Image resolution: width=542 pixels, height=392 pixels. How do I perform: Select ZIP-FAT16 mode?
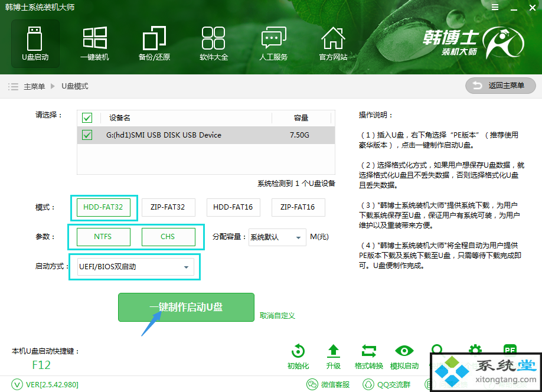pos(298,207)
